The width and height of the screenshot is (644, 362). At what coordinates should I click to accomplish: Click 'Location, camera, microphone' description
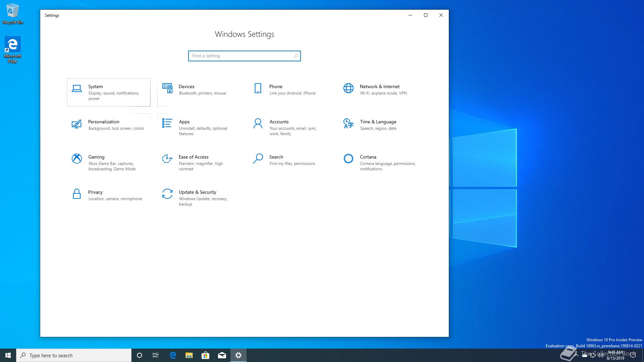pyautogui.click(x=115, y=199)
